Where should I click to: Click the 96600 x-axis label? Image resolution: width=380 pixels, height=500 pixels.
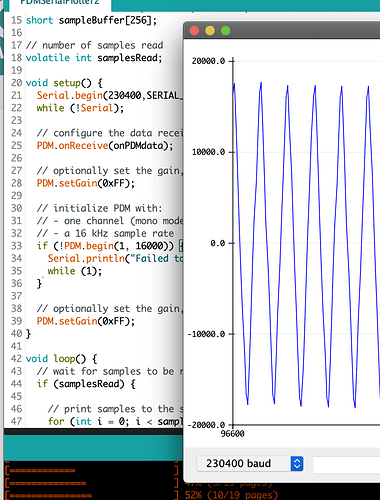pos(233,434)
